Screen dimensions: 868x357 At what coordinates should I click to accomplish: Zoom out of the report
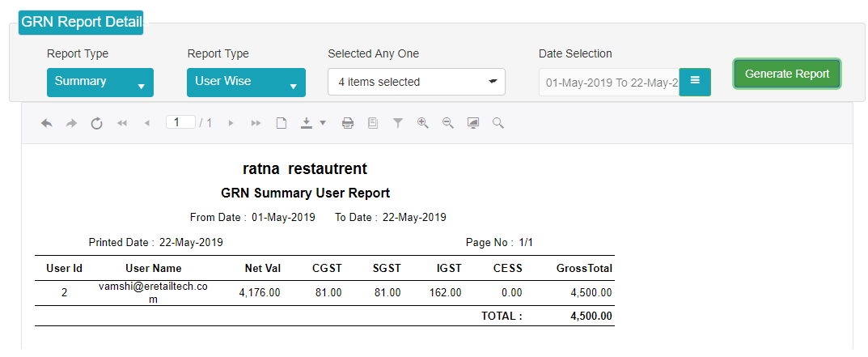448,123
